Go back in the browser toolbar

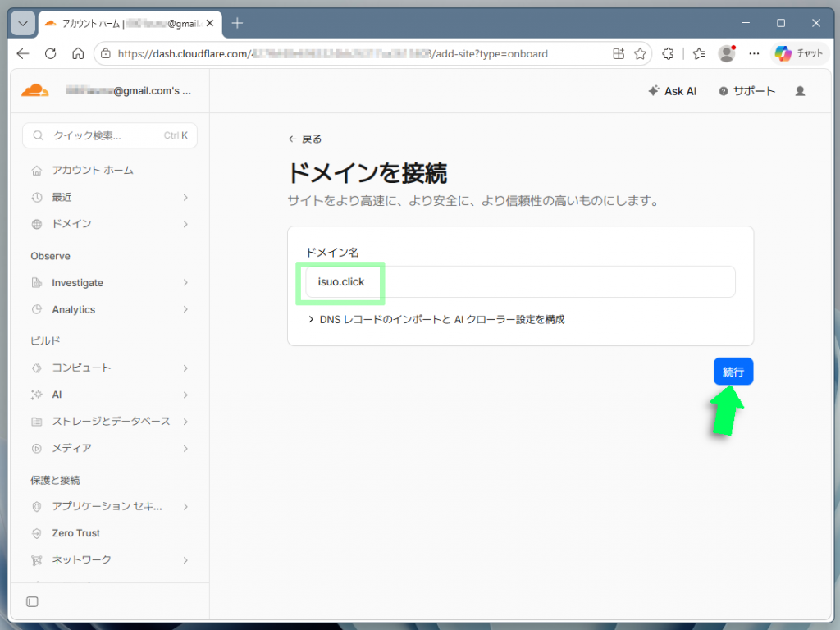(23, 53)
